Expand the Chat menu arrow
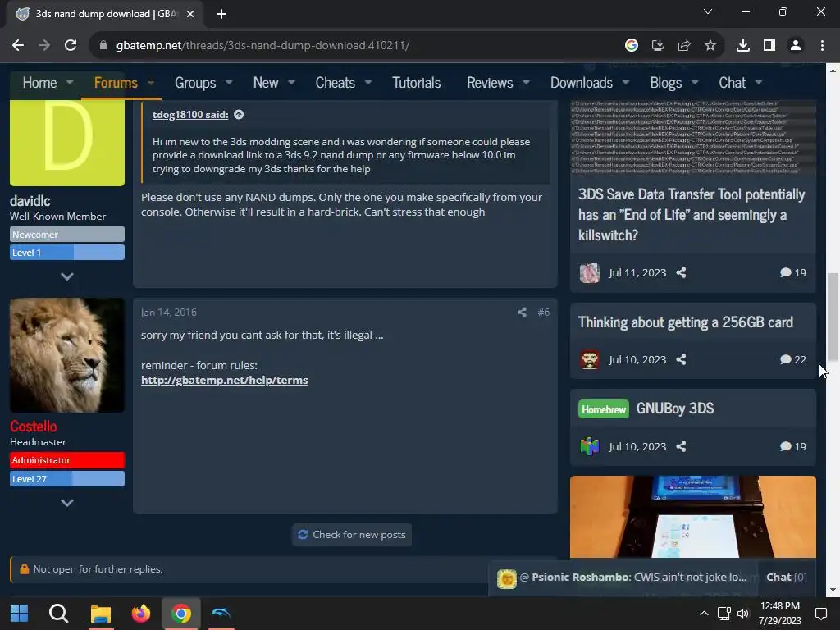 [759, 83]
